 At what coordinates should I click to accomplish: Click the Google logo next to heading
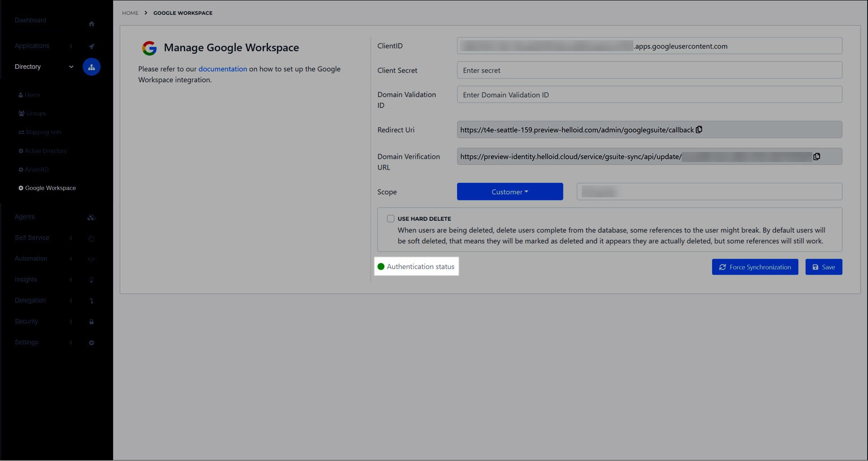tap(149, 48)
